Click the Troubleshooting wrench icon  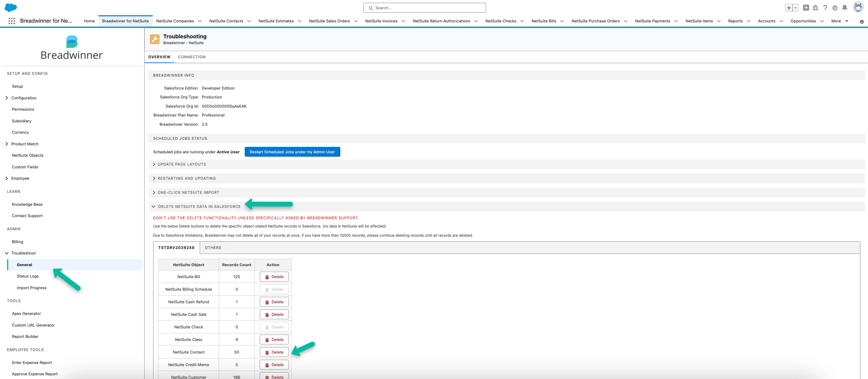pos(155,39)
